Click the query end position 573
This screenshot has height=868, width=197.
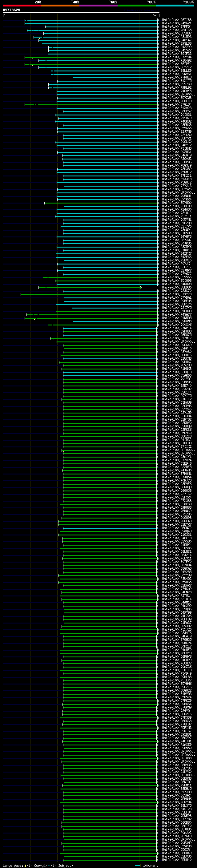(x=155, y=15)
